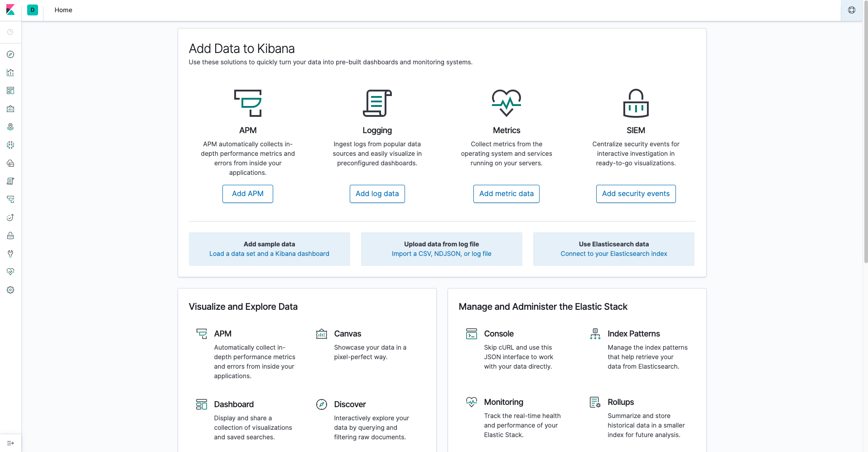
Task: Open Canvas from the sidebar icon
Action: click(10, 109)
